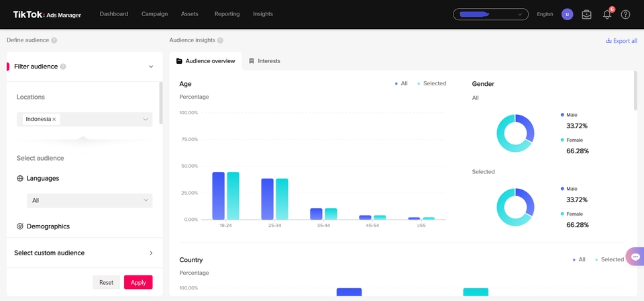Toggle Male legend in All gender chart
This screenshot has width=644, height=301.
569,115
